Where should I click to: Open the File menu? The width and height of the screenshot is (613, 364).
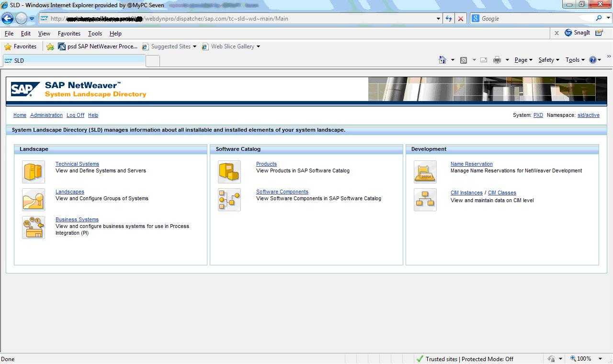[x=9, y=34]
